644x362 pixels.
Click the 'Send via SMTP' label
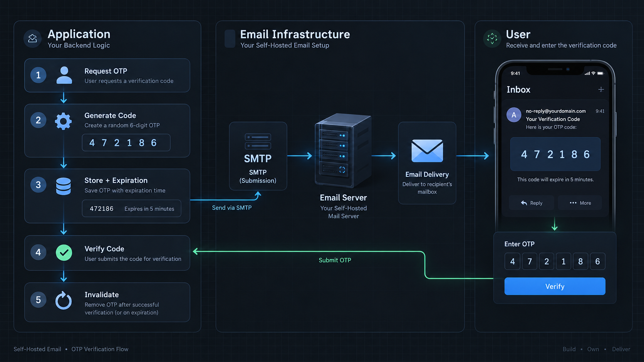(x=232, y=208)
